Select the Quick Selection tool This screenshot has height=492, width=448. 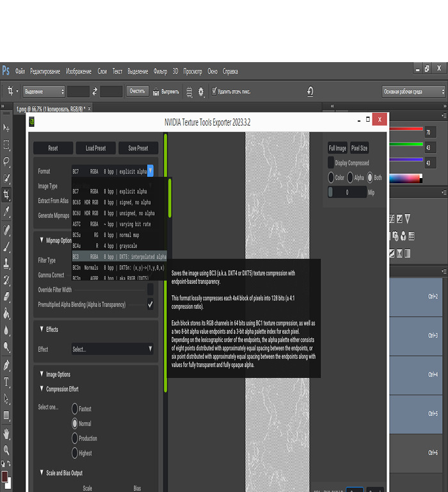6,178
